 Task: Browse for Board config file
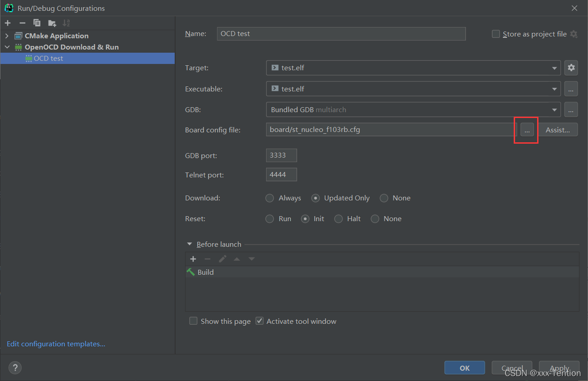tap(527, 130)
